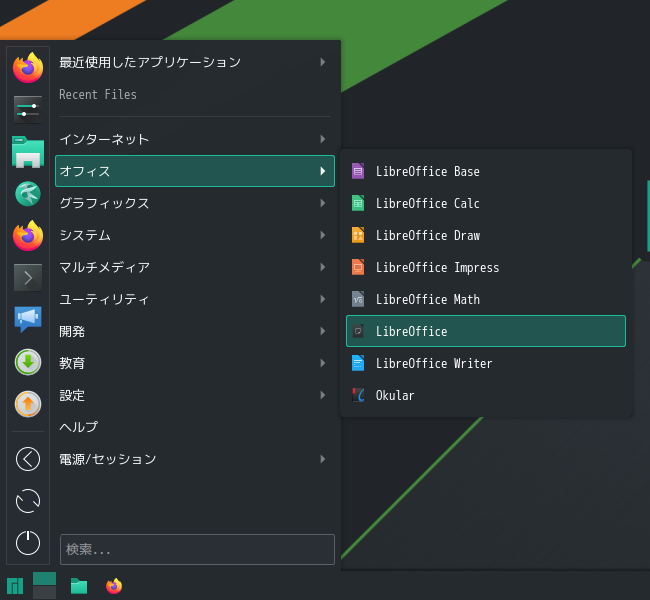The width and height of the screenshot is (650, 600).
Task: Click the orange upload arrow icon
Action: pyautogui.click(x=28, y=404)
